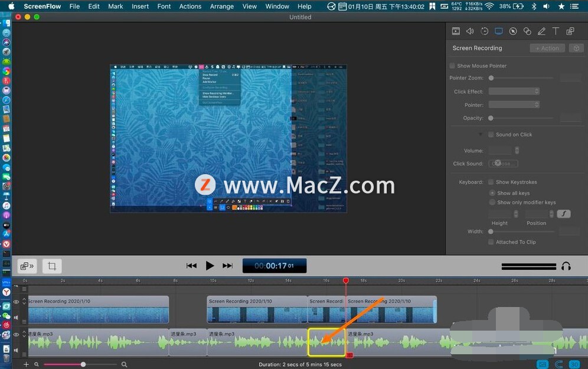The height and width of the screenshot is (369, 588).
Task: Play the timeline preview
Action: tap(210, 266)
